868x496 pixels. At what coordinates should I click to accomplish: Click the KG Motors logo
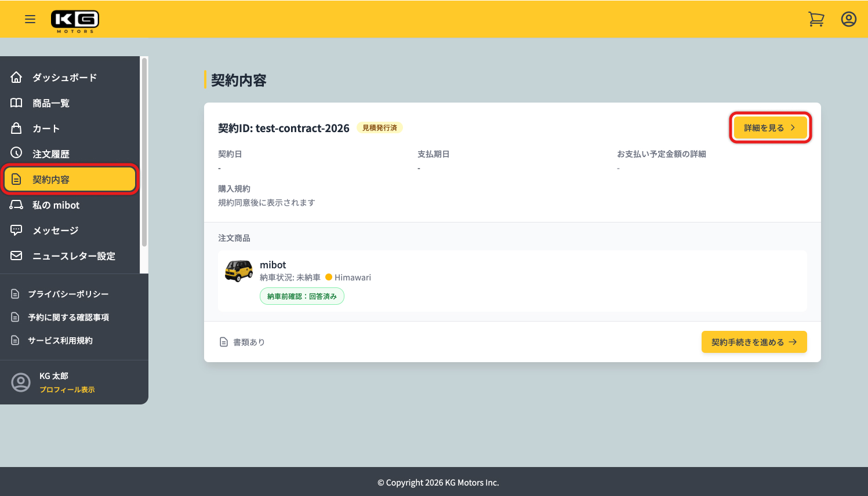point(75,19)
